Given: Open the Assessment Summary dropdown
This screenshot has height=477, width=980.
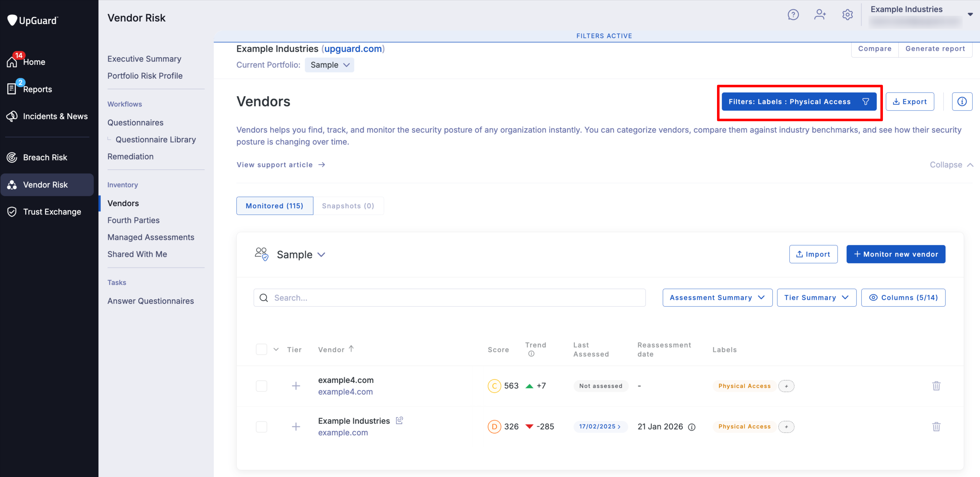Looking at the screenshot, I should pyautogui.click(x=717, y=298).
